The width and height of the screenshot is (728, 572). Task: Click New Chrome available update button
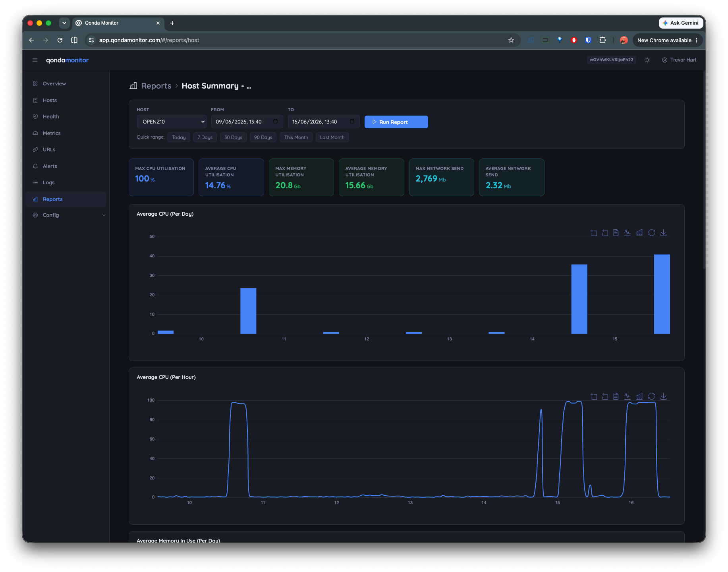point(667,40)
